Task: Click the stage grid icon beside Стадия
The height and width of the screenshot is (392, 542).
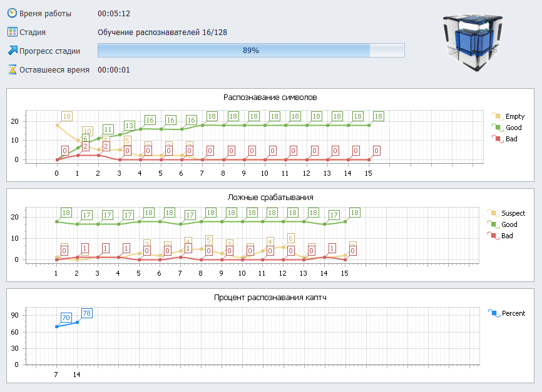Action: tap(12, 32)
